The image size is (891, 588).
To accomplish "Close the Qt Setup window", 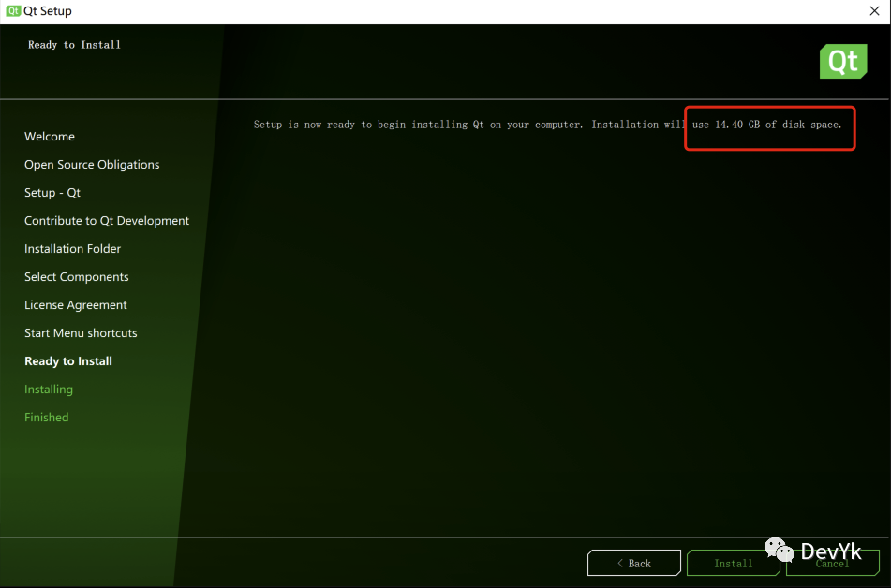I will coord(874,11).
